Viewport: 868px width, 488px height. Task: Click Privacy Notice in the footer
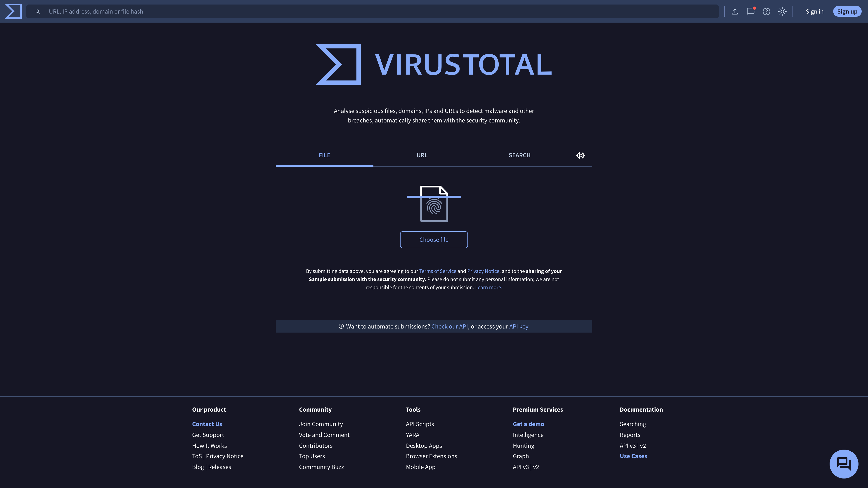(225, 456)
